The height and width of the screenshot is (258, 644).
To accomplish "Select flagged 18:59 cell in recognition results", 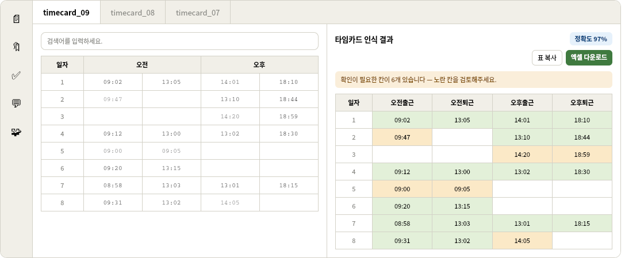I will [582, 155].
